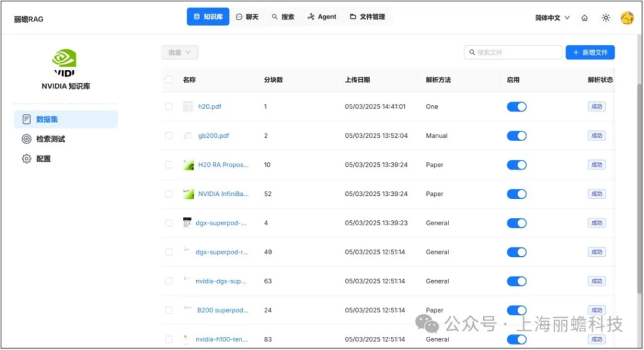Screen dimensions: 644x350
Task: Click the Manual parsing method cell
Action: tap(436, 136)
